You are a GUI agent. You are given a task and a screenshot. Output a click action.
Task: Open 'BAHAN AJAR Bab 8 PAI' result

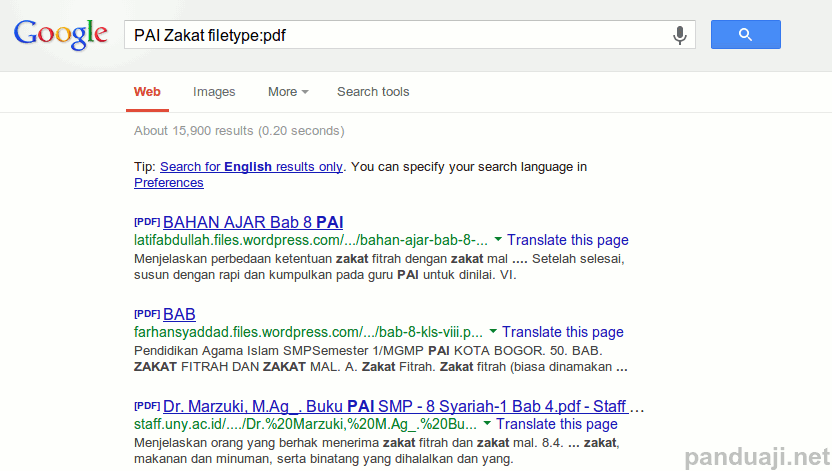point(253,222)
